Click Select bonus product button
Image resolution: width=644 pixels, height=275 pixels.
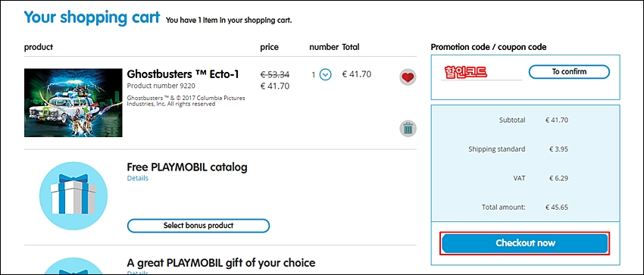click(199, 226)
